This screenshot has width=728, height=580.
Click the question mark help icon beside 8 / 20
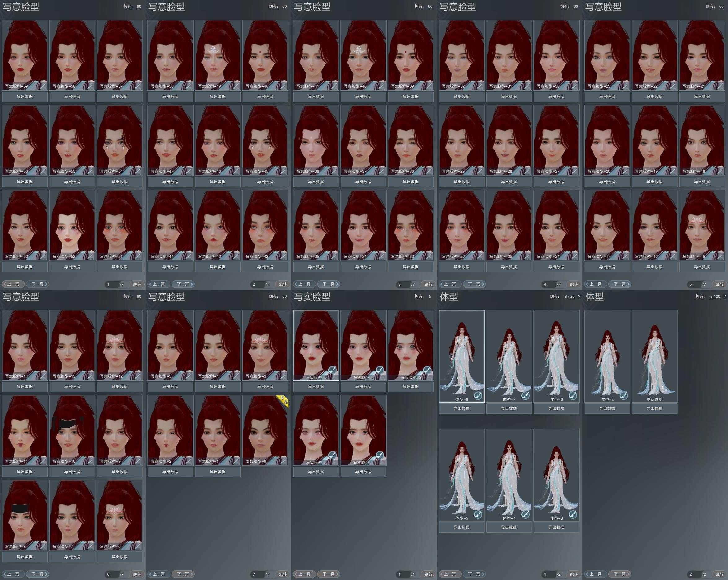579,296
